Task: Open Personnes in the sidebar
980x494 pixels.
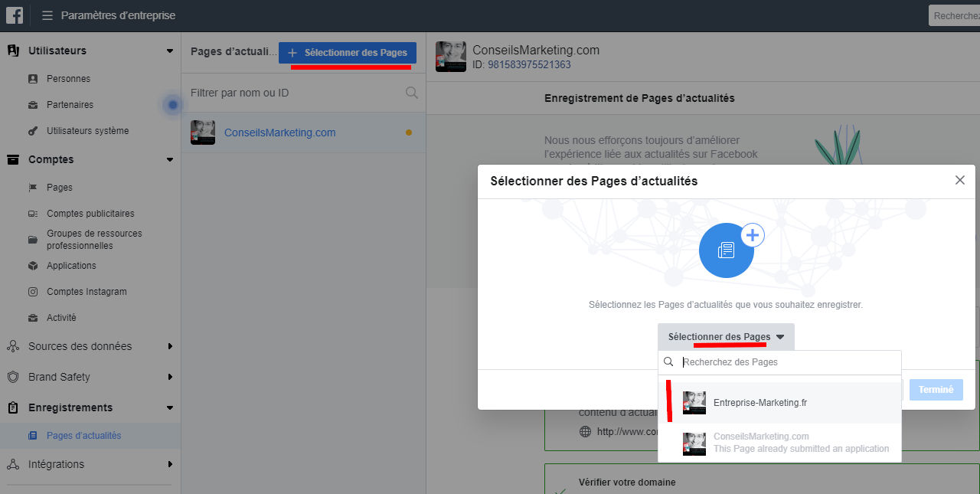Action: coord(68,79)
